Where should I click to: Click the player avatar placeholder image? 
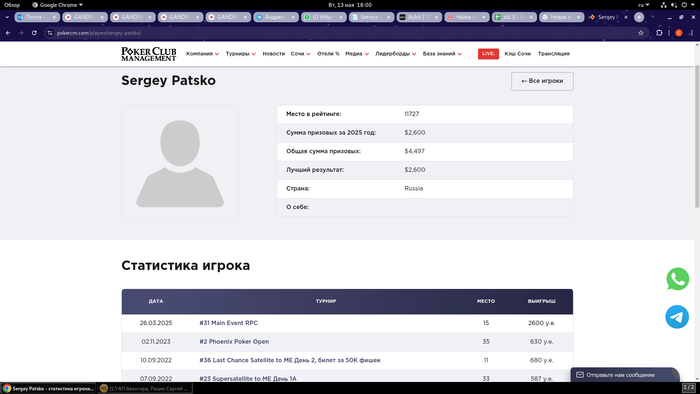(x=180, y=164)
